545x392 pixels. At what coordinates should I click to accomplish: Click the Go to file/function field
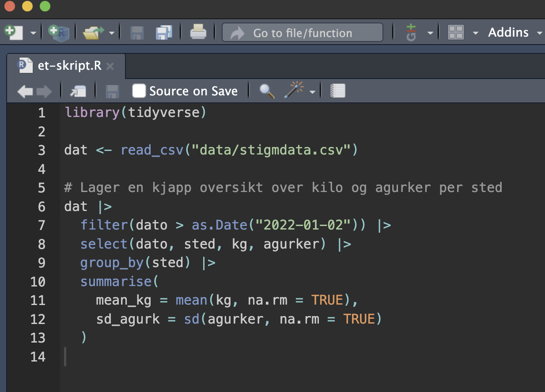[x=302, y=33]
